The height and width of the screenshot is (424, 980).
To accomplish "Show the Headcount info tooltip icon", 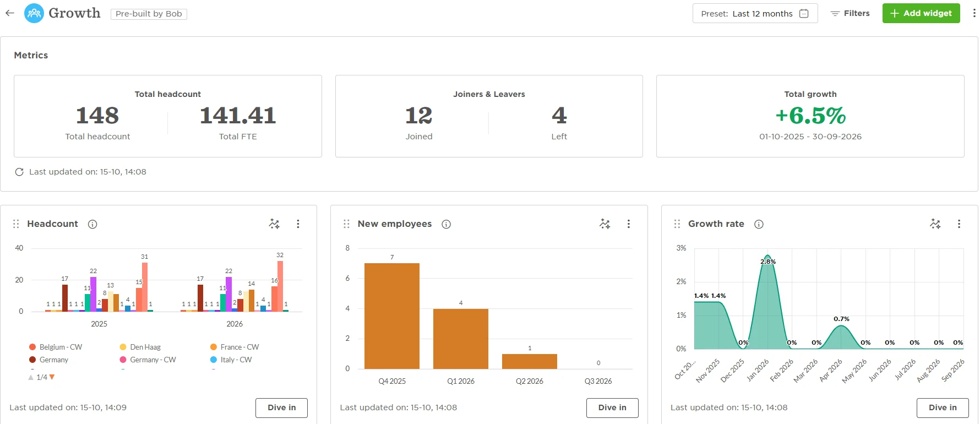I will [x=92, y=224].
